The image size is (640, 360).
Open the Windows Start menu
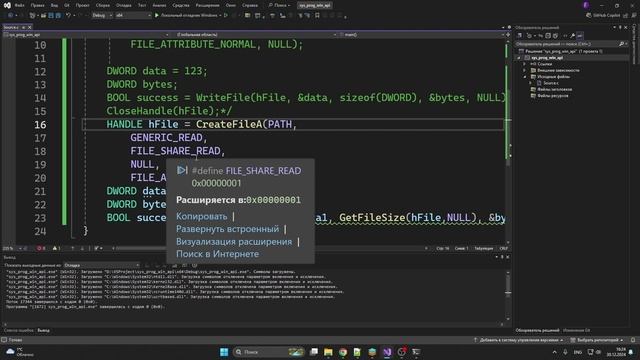click(224, 352)
